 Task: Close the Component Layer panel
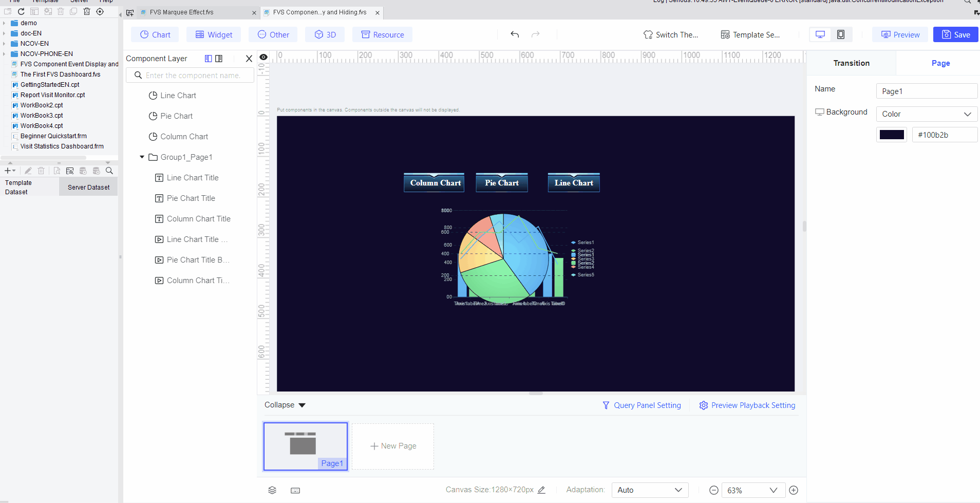249,59
